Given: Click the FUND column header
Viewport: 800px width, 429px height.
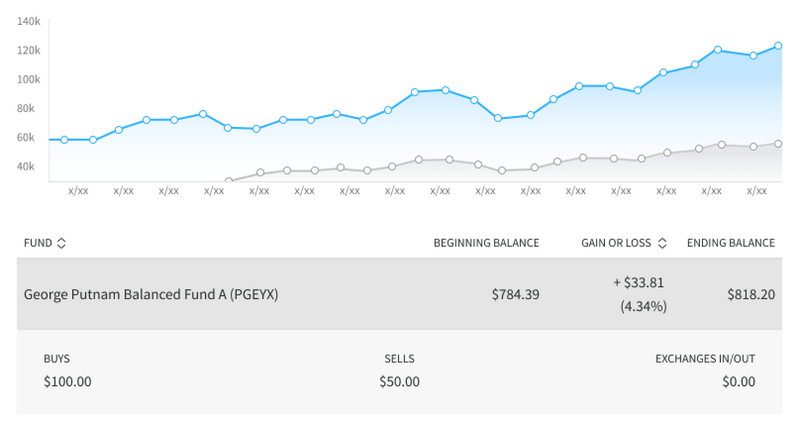Looking at the screenshot, I should pyautogui.click(x=38, y=243).
